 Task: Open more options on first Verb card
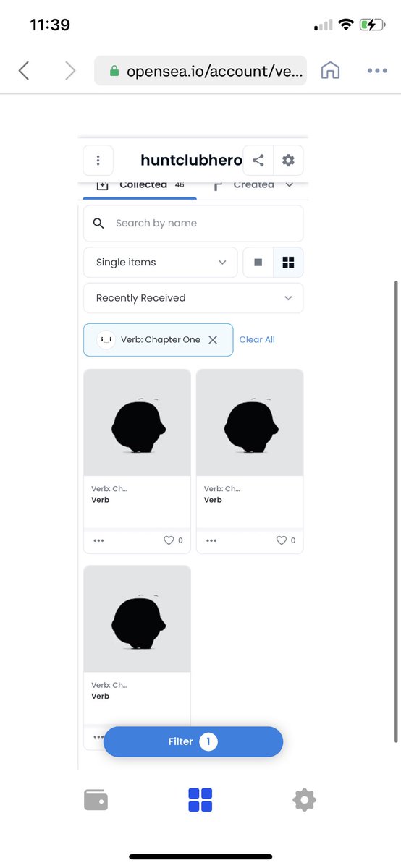pos(98,540)
